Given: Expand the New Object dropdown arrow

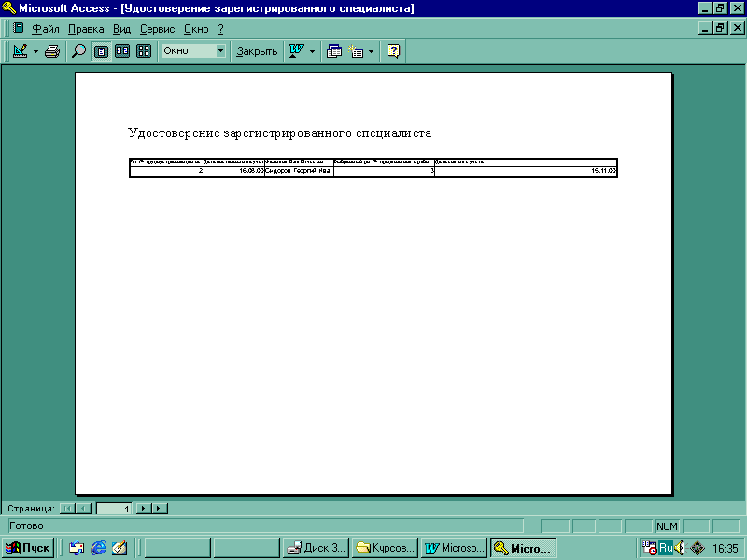Looking at the screenshot, I should tap(371, 51).
